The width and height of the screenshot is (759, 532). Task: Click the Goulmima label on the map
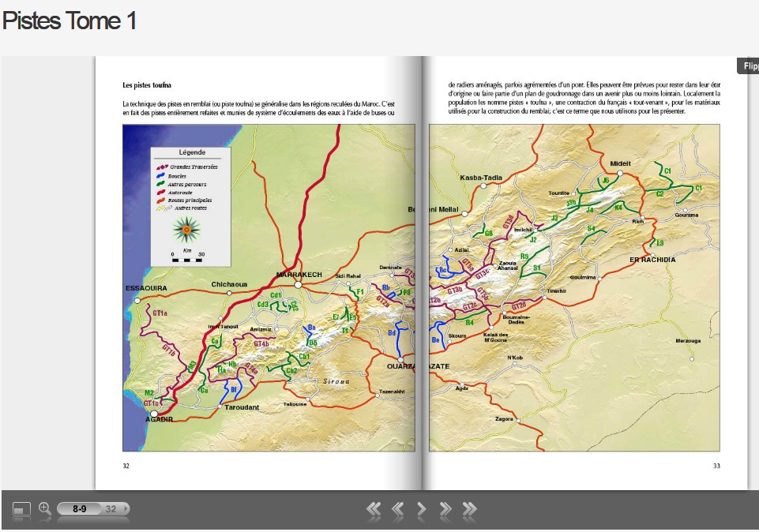point(583,278)
